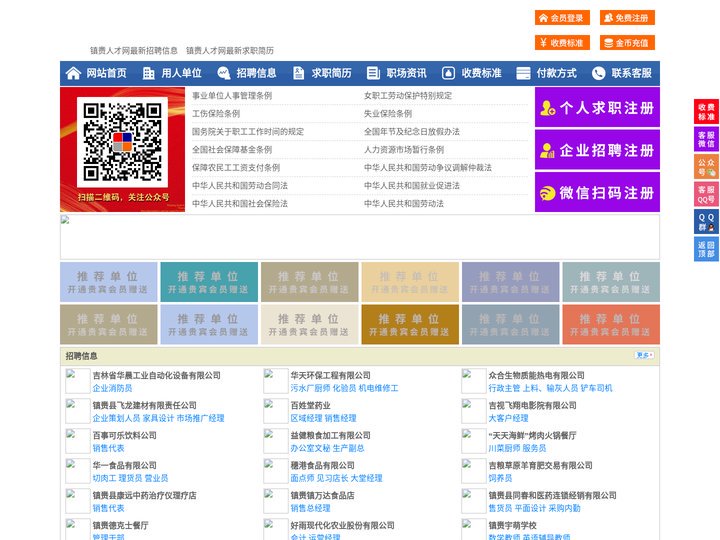This screenshot has height=540, width=720.
Task: Open 华一食品有限公司 company listing
Action: point(124,465)
